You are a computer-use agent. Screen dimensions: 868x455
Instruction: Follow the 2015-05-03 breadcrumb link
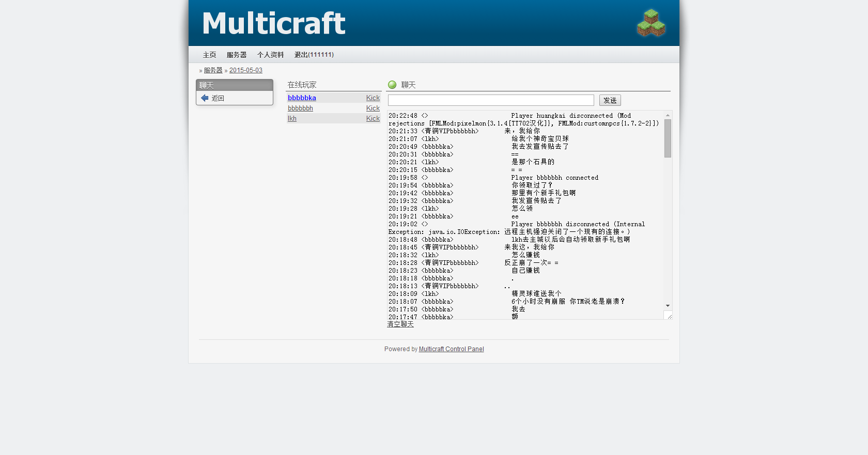tap(246, 70)
